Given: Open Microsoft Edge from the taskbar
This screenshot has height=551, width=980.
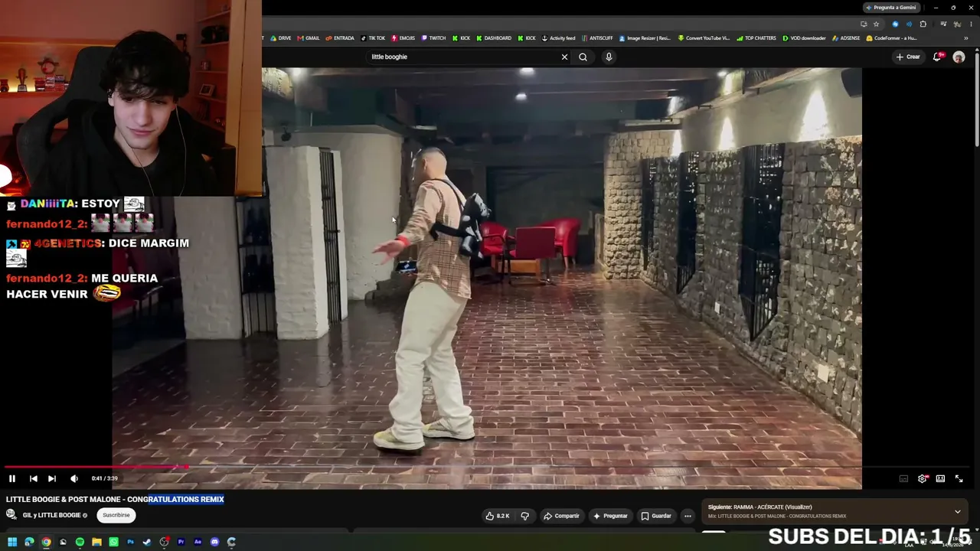Looking at the screenshot, I should (x=29, y=543).
